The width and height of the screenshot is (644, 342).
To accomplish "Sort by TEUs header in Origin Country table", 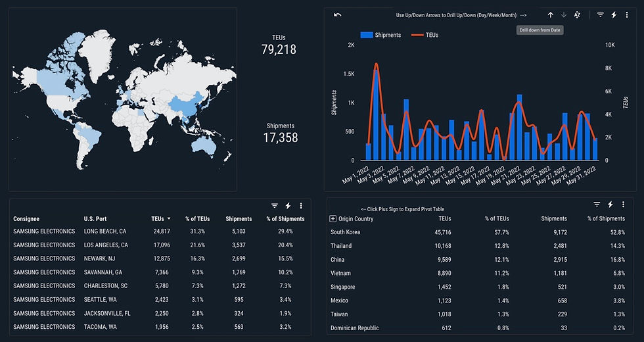I will [x=445, y=218].
